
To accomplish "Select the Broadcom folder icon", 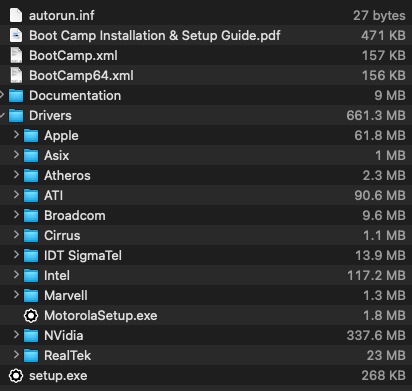I will (x=31, y=216).
